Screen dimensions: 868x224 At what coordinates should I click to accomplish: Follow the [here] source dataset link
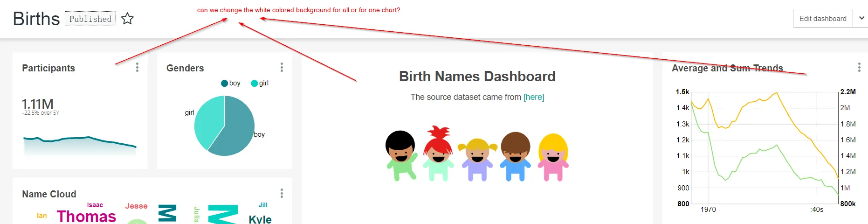[534, 97]
